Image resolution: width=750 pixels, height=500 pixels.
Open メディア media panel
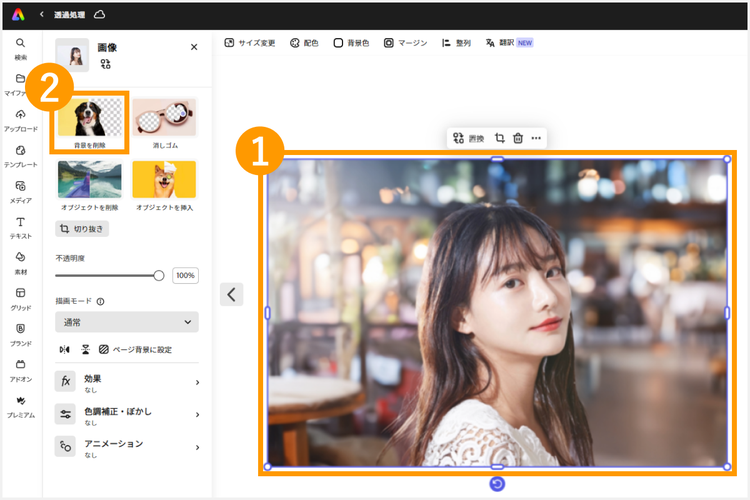21,192
